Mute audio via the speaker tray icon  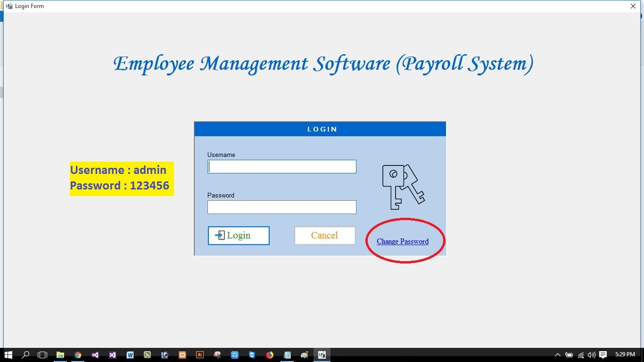[591, 354]
